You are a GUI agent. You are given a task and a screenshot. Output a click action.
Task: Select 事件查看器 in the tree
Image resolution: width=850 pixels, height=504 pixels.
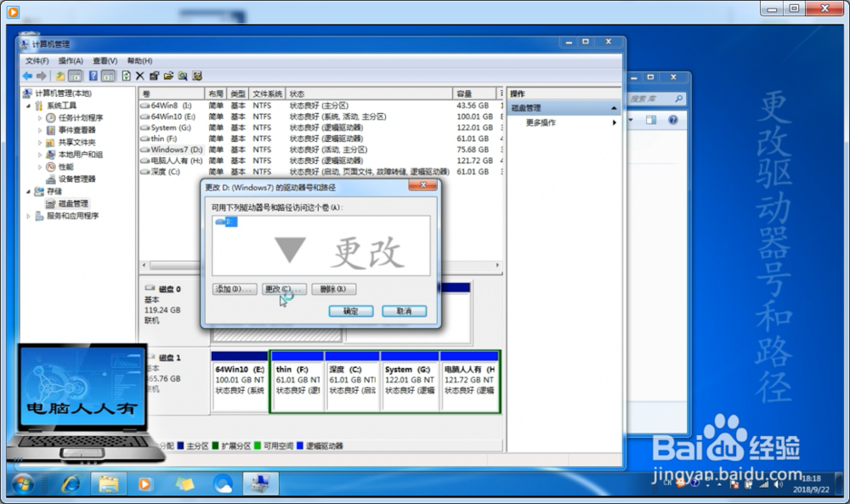pyautogui.click(x=77, y=130)
